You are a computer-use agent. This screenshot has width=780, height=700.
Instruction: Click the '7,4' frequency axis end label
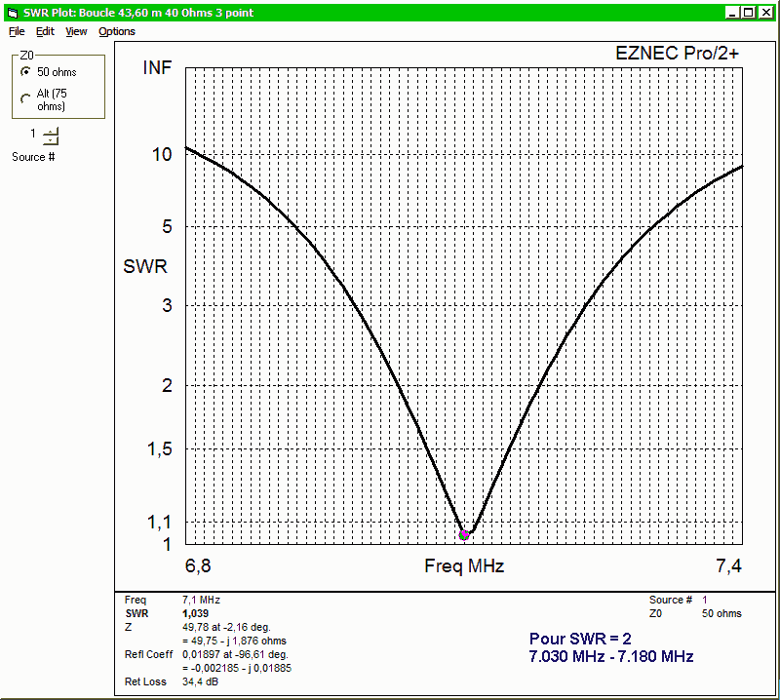point(728,565)
